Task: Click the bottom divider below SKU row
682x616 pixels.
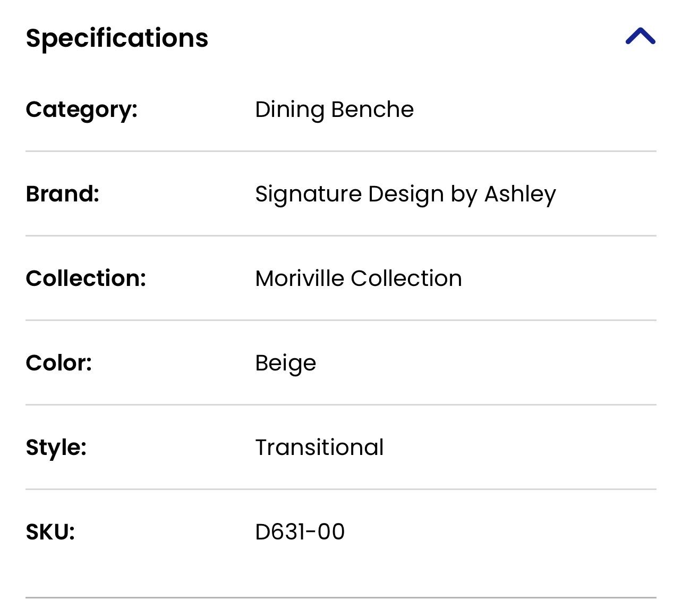Action: pyautogui.click(x=340, y=598)
